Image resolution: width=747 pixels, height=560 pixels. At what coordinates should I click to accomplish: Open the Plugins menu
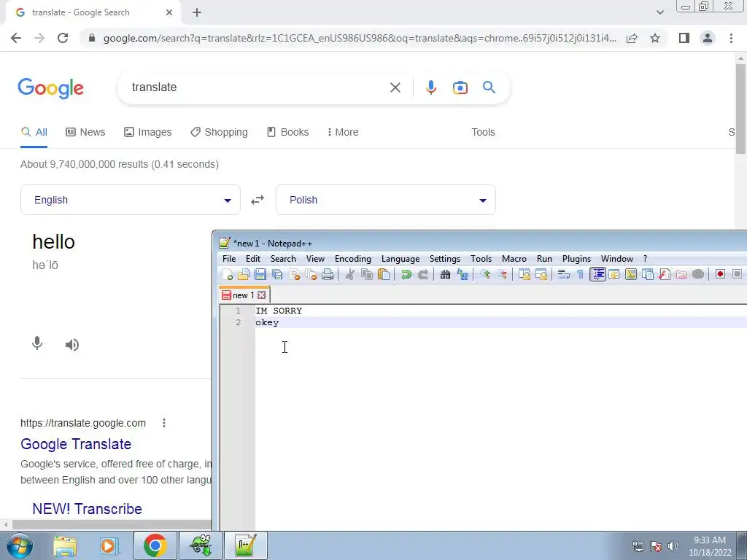(576, 259)
